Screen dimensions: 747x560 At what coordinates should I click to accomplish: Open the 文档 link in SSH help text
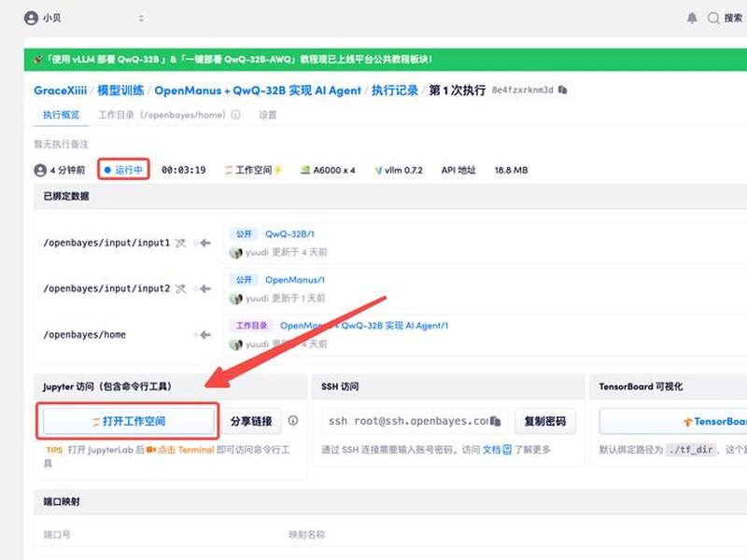click(x=497, y=450)
